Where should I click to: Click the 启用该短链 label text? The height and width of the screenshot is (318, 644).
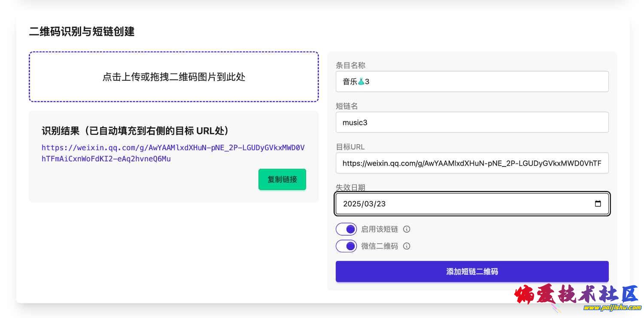379,229
